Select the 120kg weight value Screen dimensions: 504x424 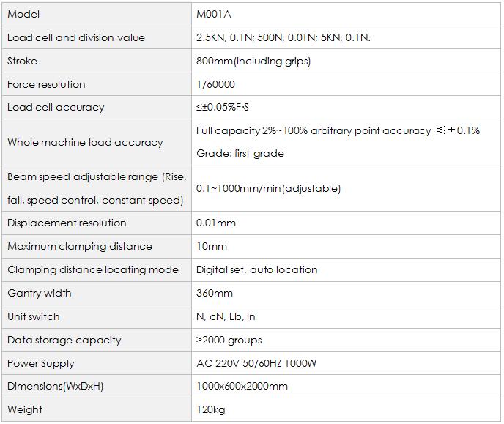(x=211, y=410)
